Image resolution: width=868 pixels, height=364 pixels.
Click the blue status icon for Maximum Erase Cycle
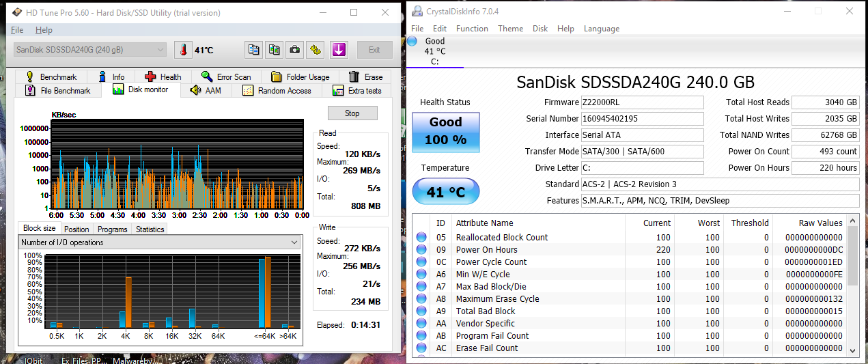(x=421, y=299)
